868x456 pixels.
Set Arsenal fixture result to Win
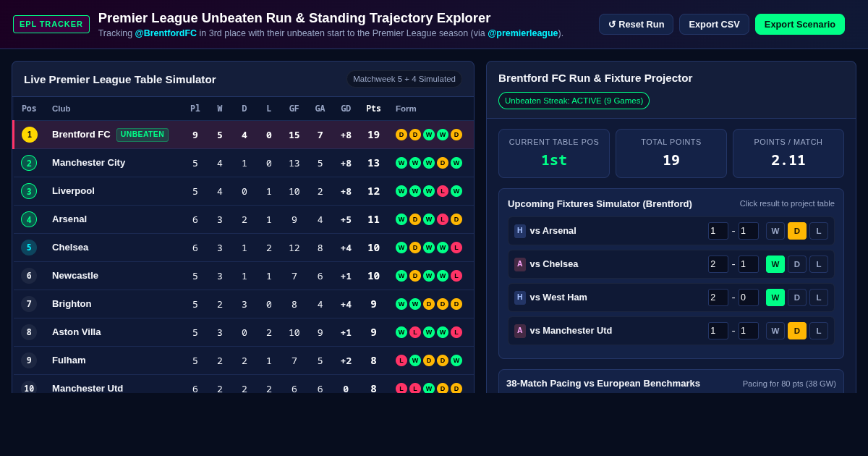(775, 231)
